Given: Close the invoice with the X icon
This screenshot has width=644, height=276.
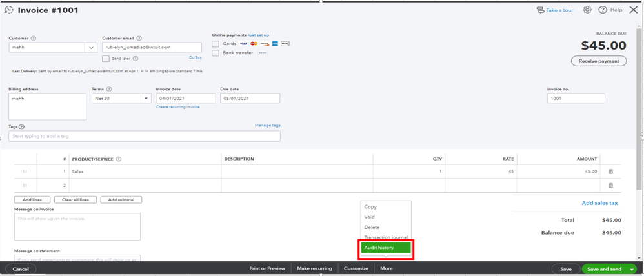Looking at the screenshot, I should point(634,10).
